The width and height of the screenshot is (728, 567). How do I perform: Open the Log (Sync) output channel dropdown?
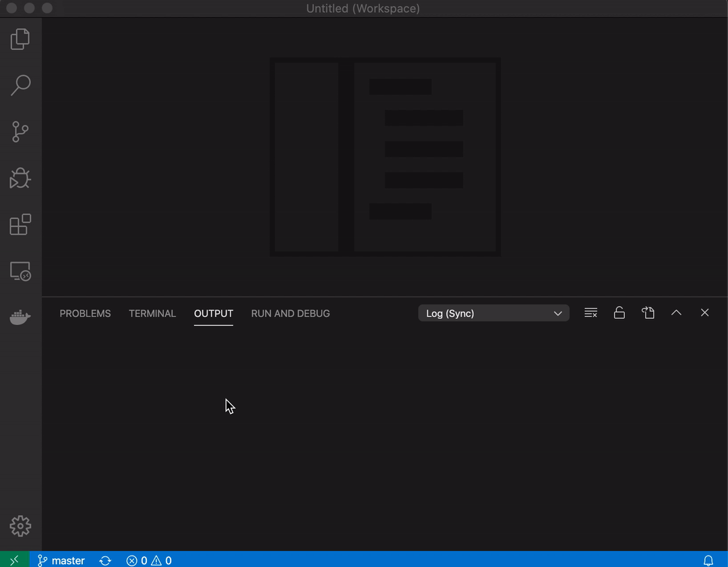493,313
